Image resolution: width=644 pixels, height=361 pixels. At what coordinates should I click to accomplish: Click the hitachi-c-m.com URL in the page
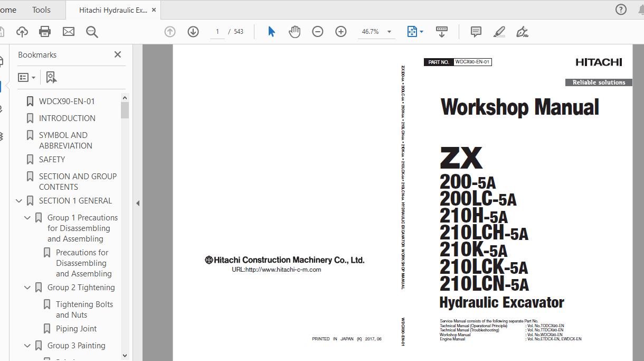tap(277, 270)
